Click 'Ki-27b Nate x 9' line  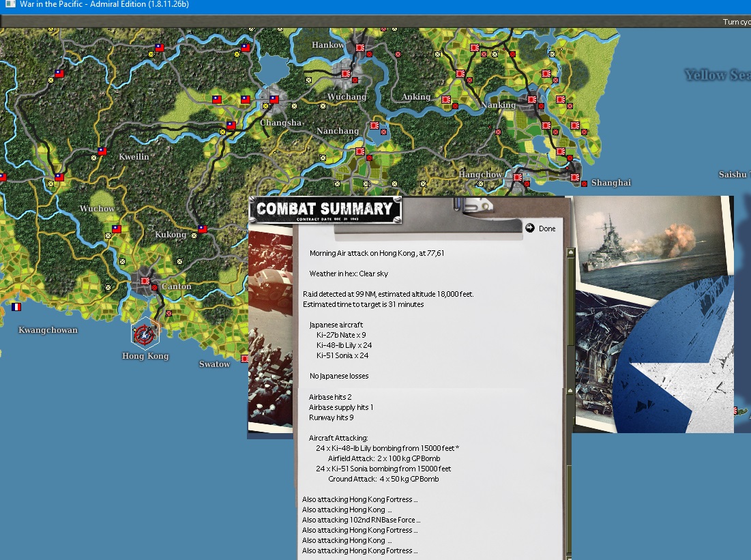[341, 335]
